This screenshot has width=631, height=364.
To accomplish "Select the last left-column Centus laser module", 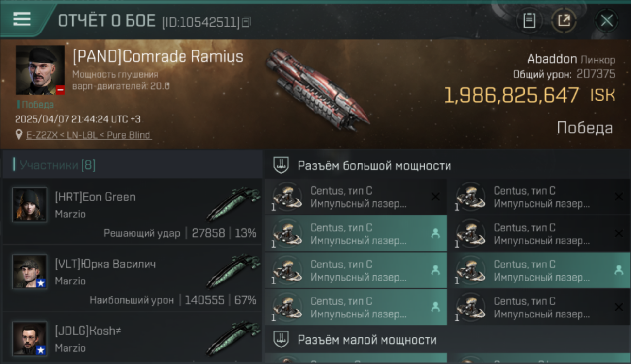I will pos(356,307).
